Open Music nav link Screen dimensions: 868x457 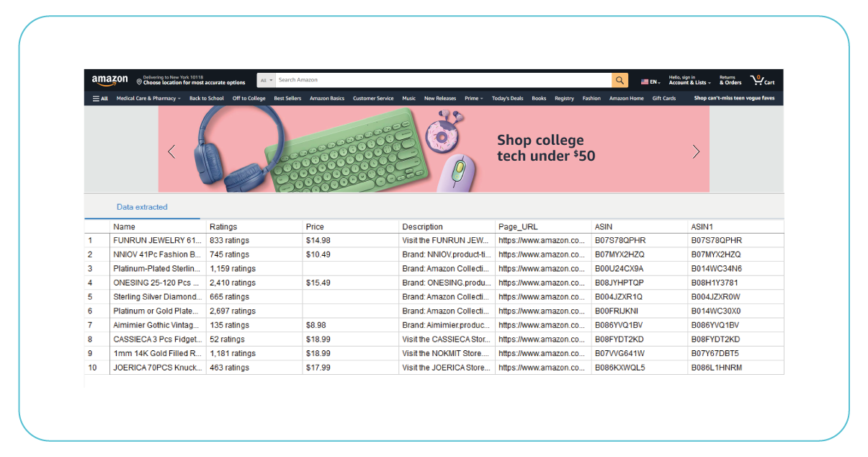(x=409, y=98)
